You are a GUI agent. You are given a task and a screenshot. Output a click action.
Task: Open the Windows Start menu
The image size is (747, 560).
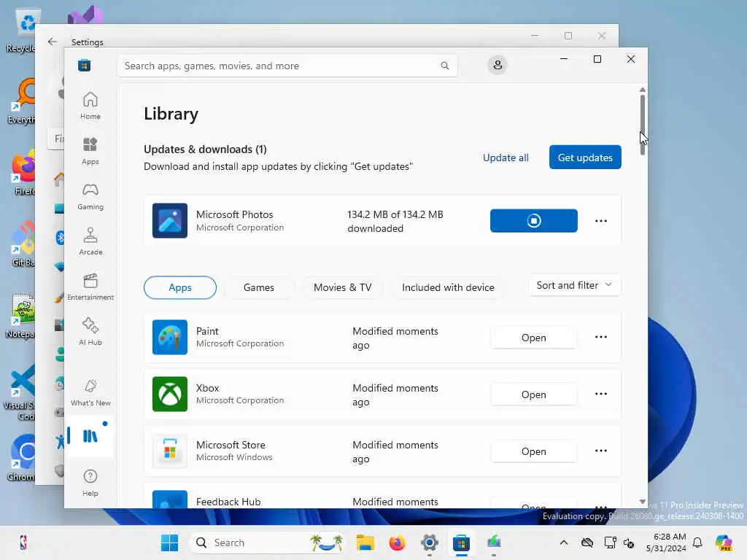[169, 542]
